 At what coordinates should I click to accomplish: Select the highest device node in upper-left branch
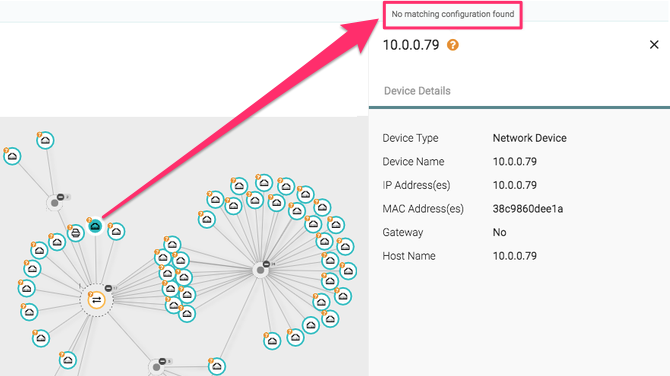coord(45,140)
